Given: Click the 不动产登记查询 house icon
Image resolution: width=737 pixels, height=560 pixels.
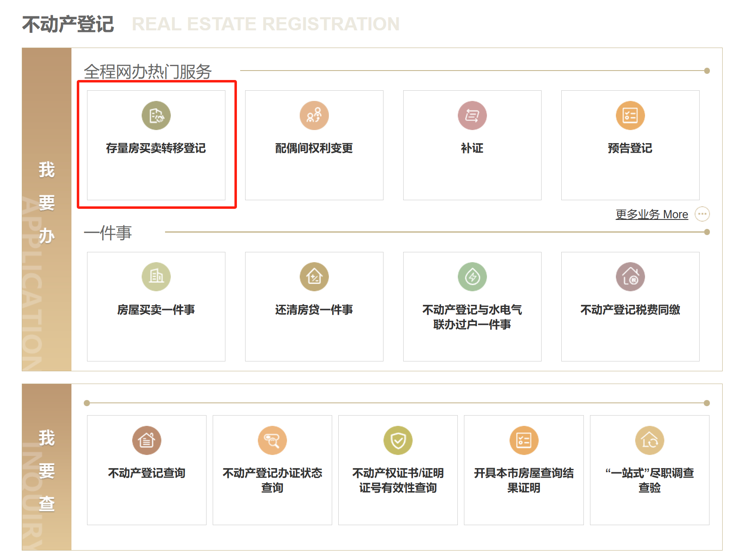Looking at the screenshot, I should click(147, 441).
